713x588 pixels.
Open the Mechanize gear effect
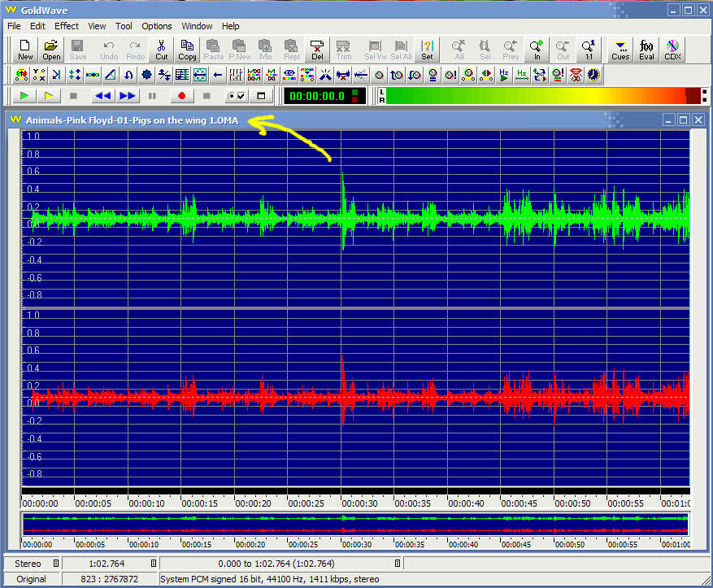[146, 75]
